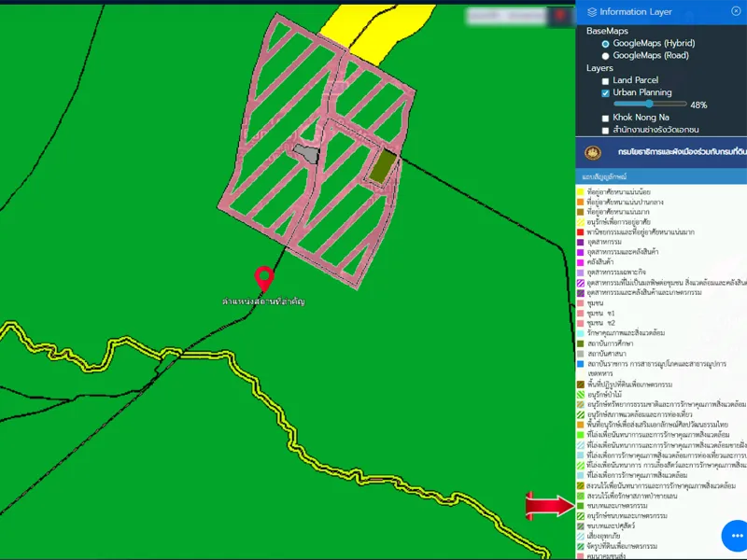747x560 pixels.
Task: Enable the Khok Nong Na layer
Action: tap(605, 118)
